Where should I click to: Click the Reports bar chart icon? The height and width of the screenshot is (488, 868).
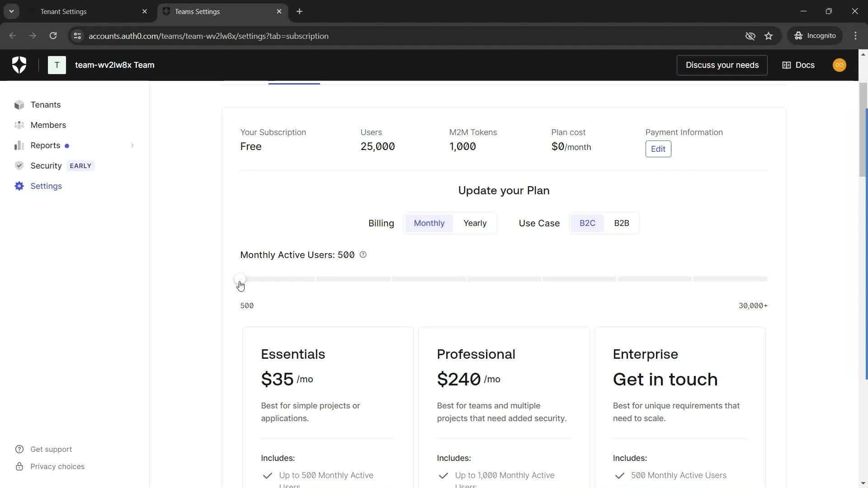click(19, 145)
